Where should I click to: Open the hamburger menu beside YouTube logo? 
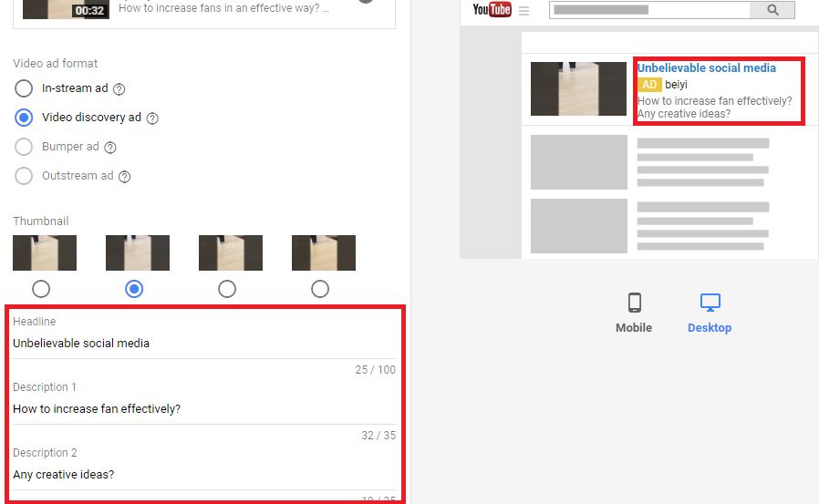coord(524,10)
